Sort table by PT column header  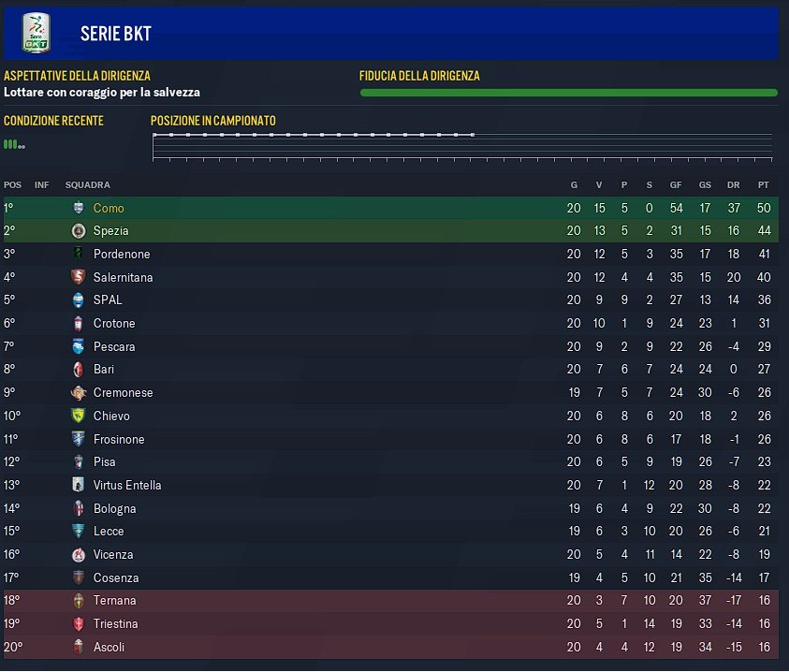pyautogui.click(x=764, y=184)
